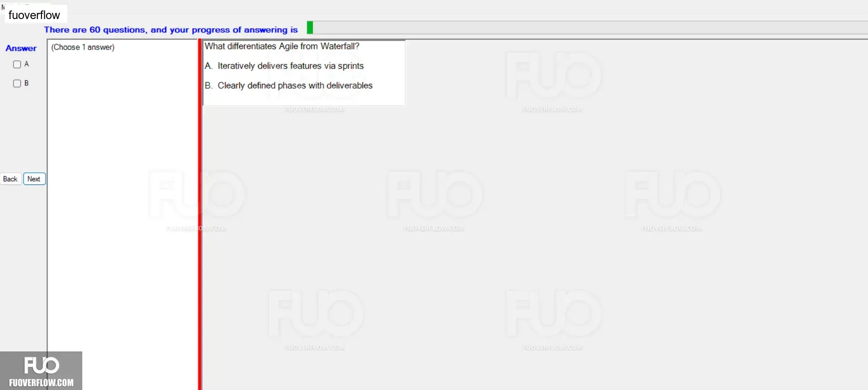Check answer option A checkbox
The height and width of the screenshot is (390, 868).
[17, 64]
